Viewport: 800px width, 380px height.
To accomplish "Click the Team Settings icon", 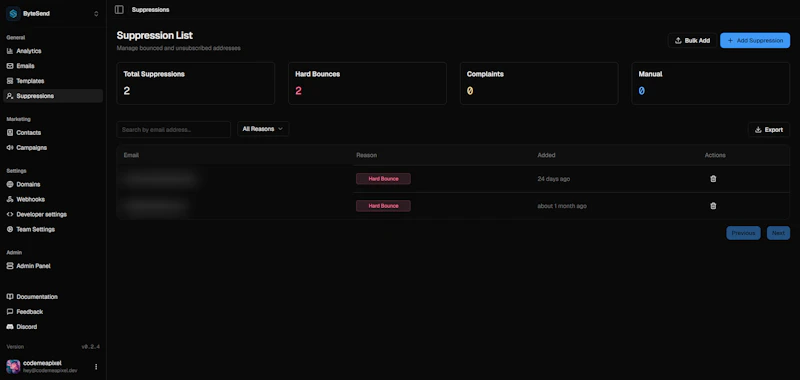I will pos(10,230).
